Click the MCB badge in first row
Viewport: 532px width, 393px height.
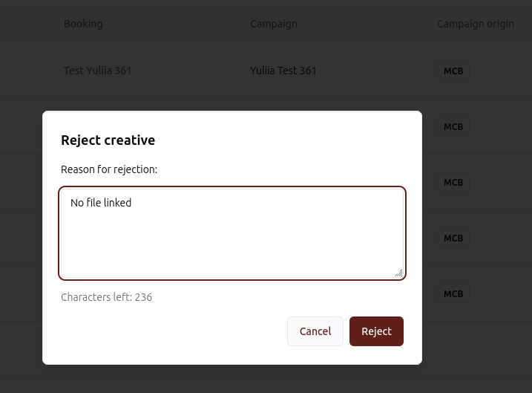pos(453,71)
